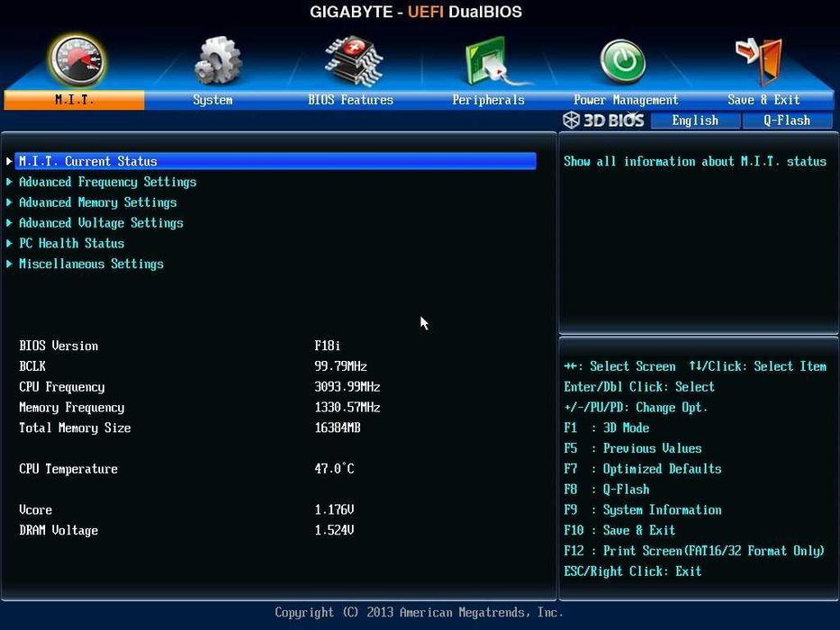Click the F8 Q-Flash help line
Viewport: 840px width, 630px height.
(607, 489)
